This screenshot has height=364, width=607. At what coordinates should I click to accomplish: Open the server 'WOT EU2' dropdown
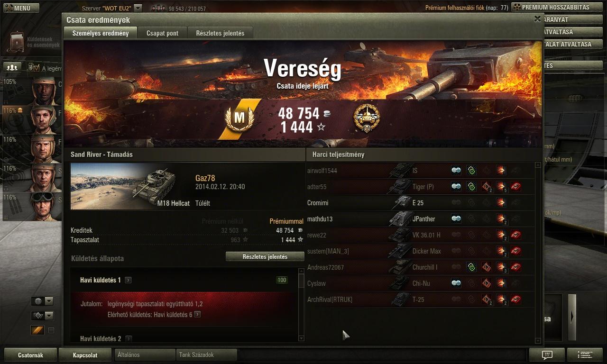tap(138, 8)
